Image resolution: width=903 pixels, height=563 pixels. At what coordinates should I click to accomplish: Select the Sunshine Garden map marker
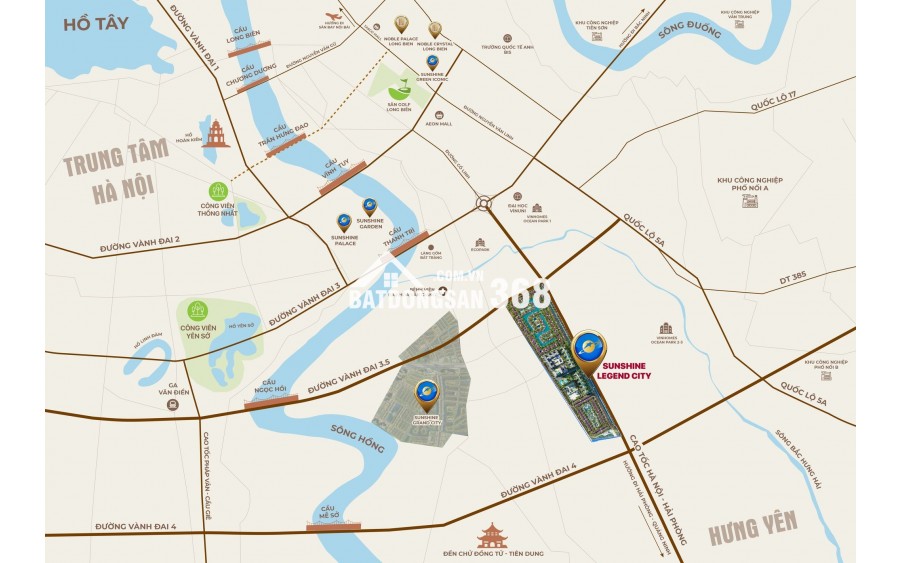coord(369,207)
